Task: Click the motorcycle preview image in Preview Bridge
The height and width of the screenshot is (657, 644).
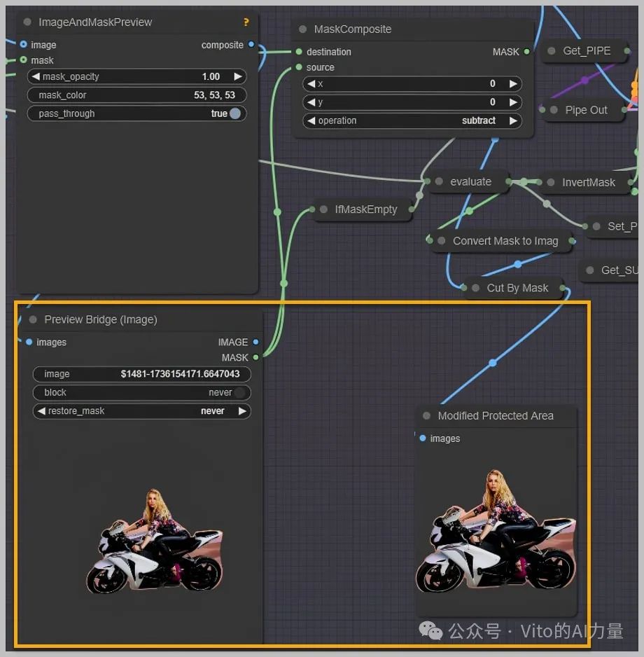Action: tap(155, 541)
